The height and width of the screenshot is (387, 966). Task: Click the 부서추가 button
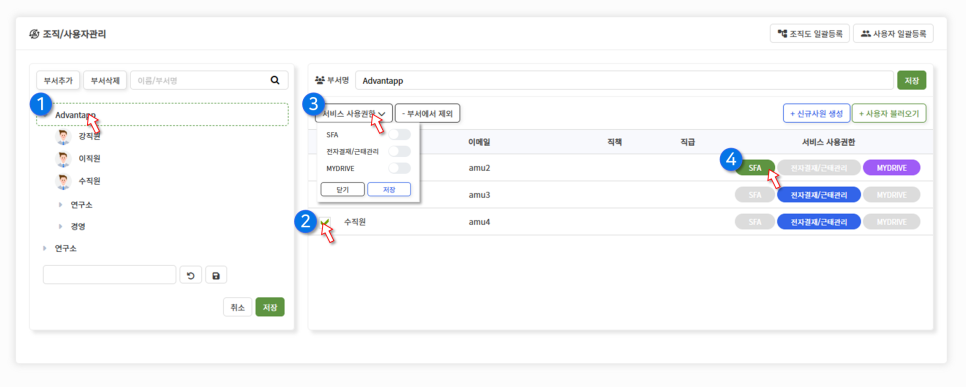(x=59, y=80)
